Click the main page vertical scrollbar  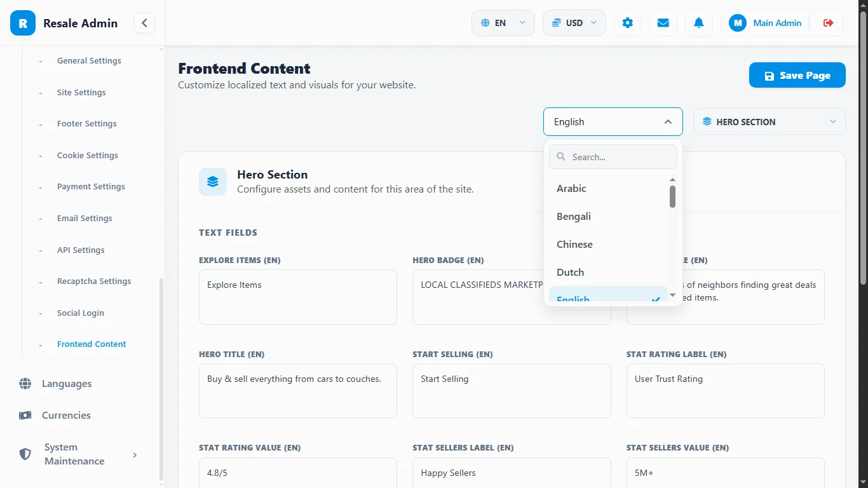pyautogui.click(x=863, y=148)
